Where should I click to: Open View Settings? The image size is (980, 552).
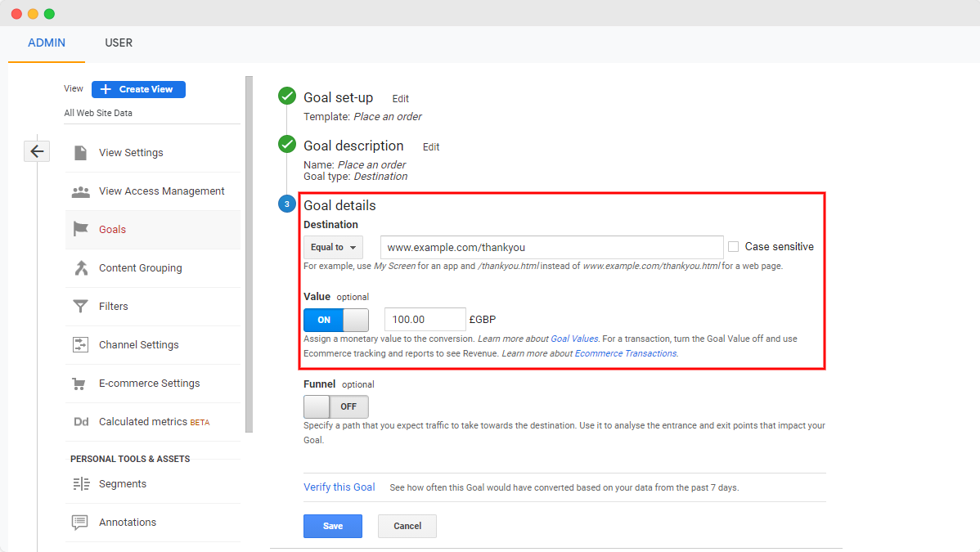point(131,152)
